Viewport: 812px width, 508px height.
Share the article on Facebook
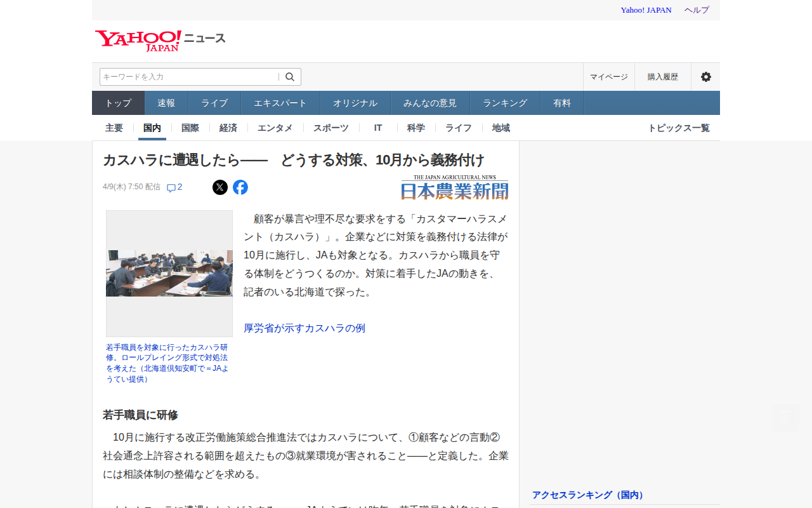(x=240, y=187)
